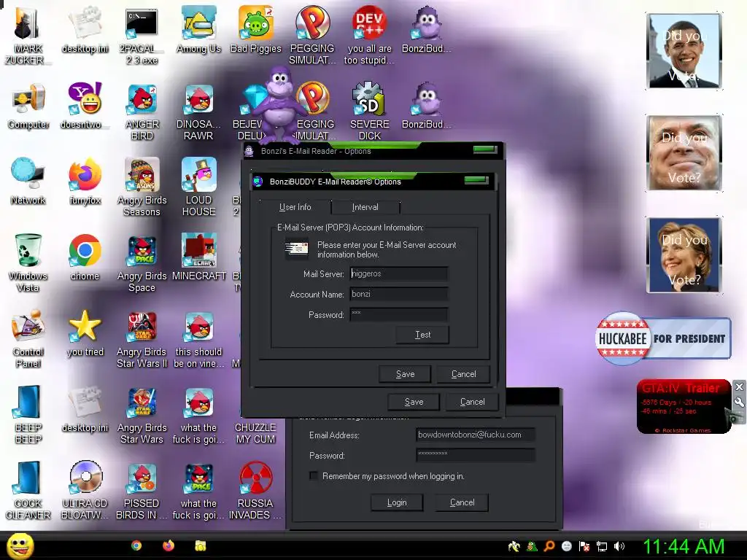Viewport: 747px width, 560px height.
Task: Open the 2PACAL 2 3.exe shortcut
Action: coord(142,34)
